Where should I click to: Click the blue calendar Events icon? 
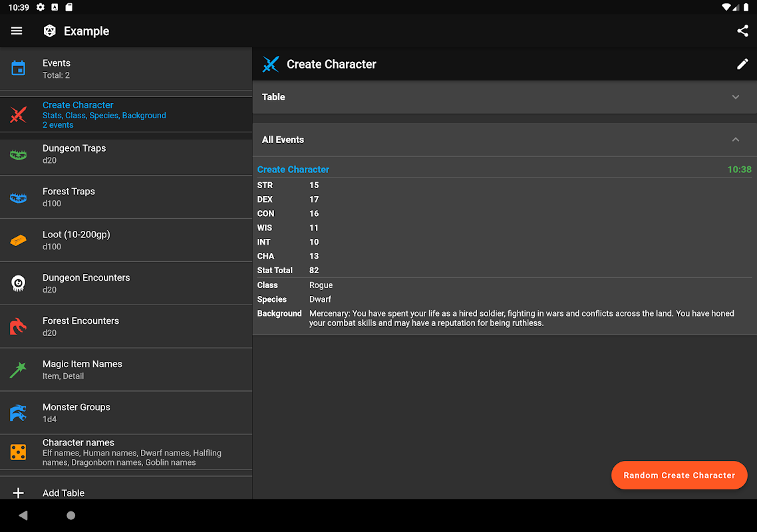click(x=19, y=68)
